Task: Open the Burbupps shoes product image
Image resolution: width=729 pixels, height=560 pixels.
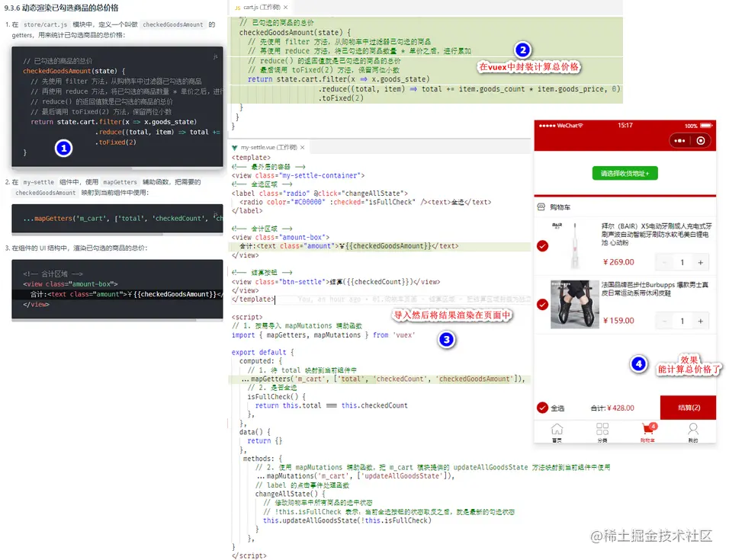Action: coord(575,304)
